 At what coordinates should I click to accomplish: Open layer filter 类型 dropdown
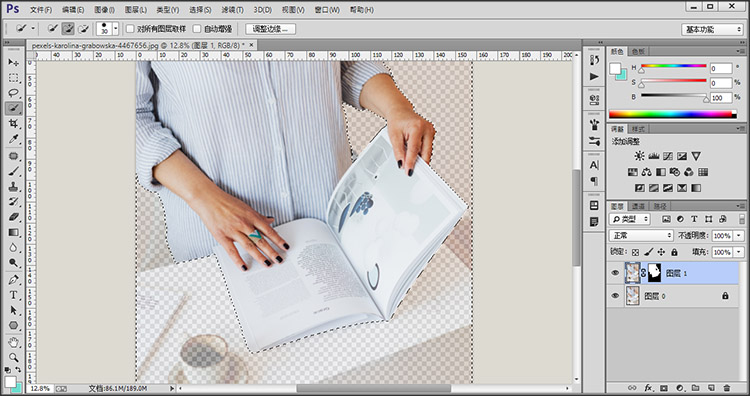(x=629, y=219)
